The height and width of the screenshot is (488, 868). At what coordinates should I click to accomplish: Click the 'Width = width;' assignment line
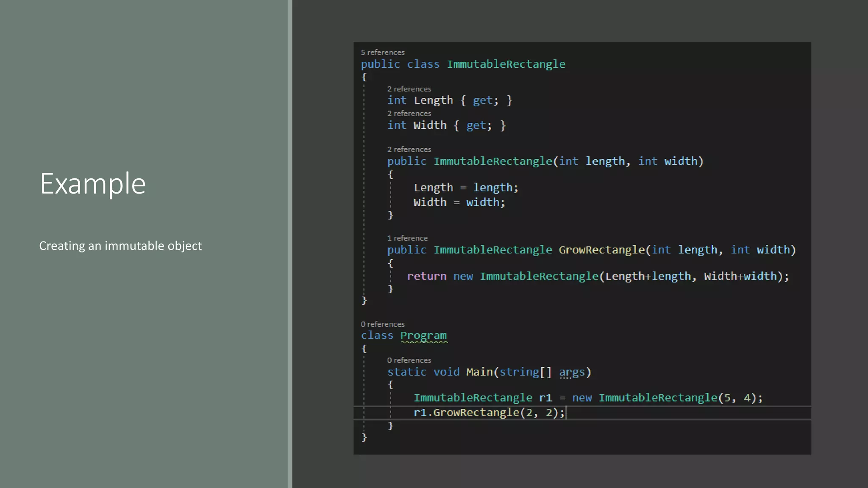[459, 202]
